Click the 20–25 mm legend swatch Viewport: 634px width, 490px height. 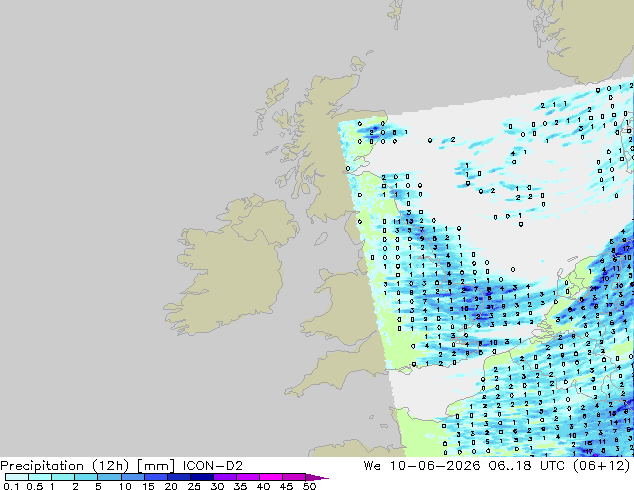(x=178, y=477)
